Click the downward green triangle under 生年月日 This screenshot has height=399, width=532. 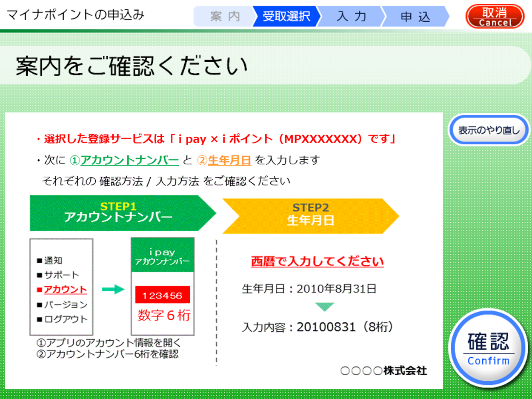tap(324, 307)
